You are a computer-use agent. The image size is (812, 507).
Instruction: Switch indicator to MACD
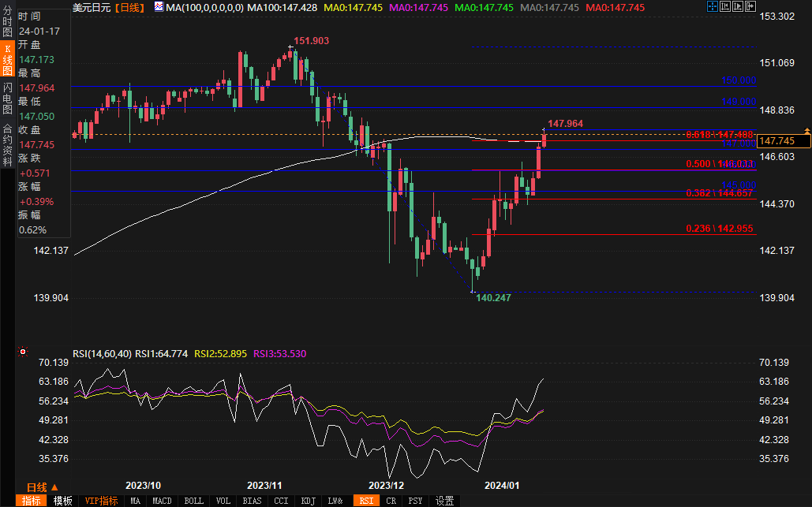pyautogui.click(x=162, y=500)
